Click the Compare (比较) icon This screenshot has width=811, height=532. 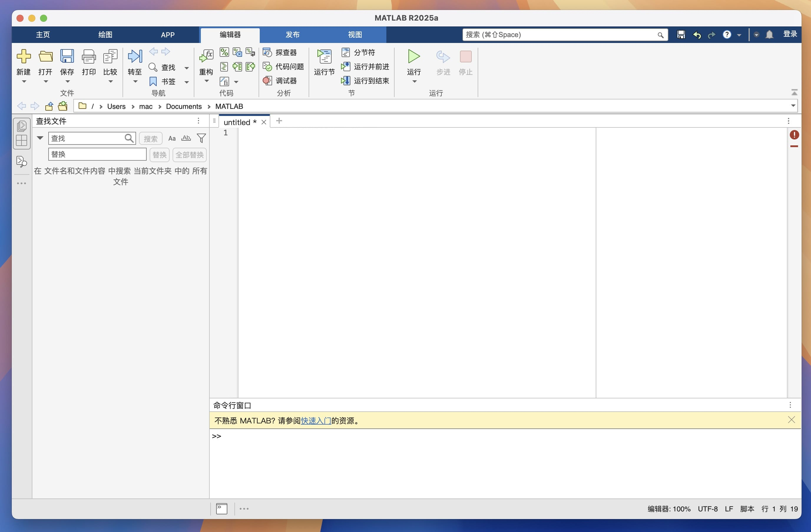pyautogui.click(x=110, y=56)
